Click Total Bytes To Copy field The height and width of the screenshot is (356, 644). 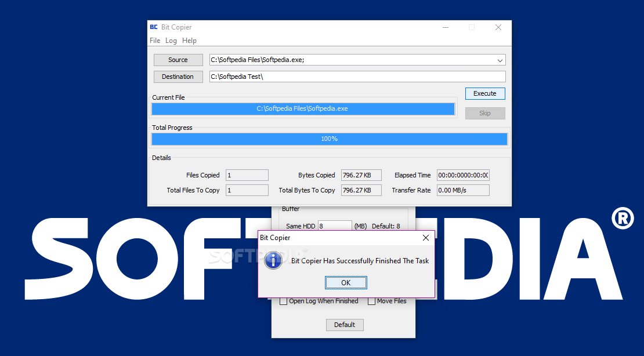coord(361,190)
